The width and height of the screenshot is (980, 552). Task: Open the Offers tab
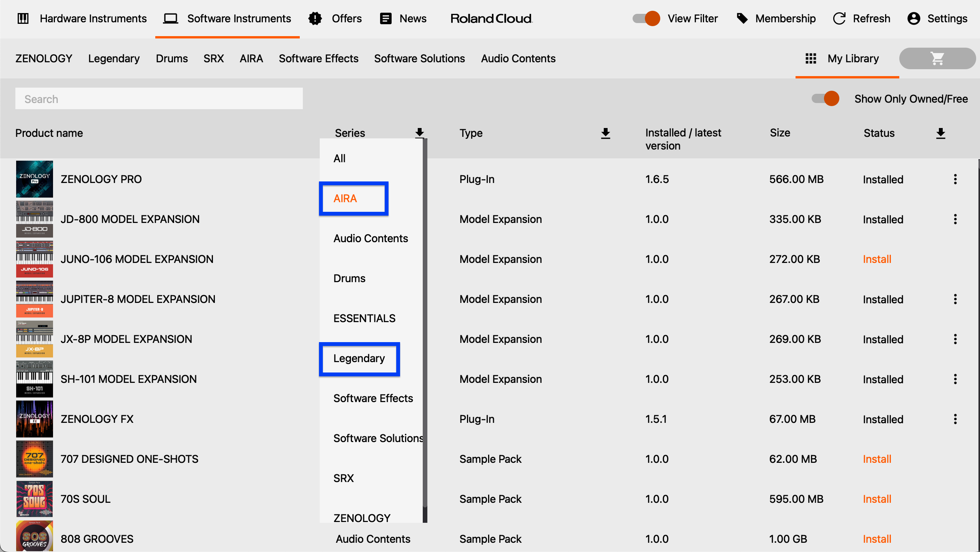click(335, 18)
